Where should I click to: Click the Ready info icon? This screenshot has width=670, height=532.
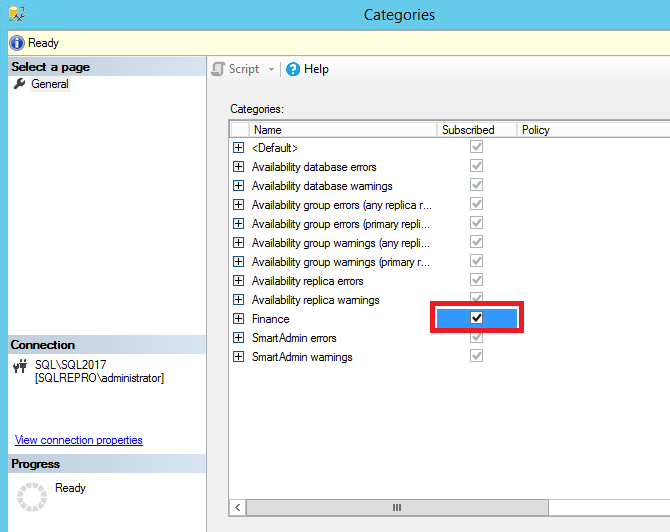(x=16, y=43)
